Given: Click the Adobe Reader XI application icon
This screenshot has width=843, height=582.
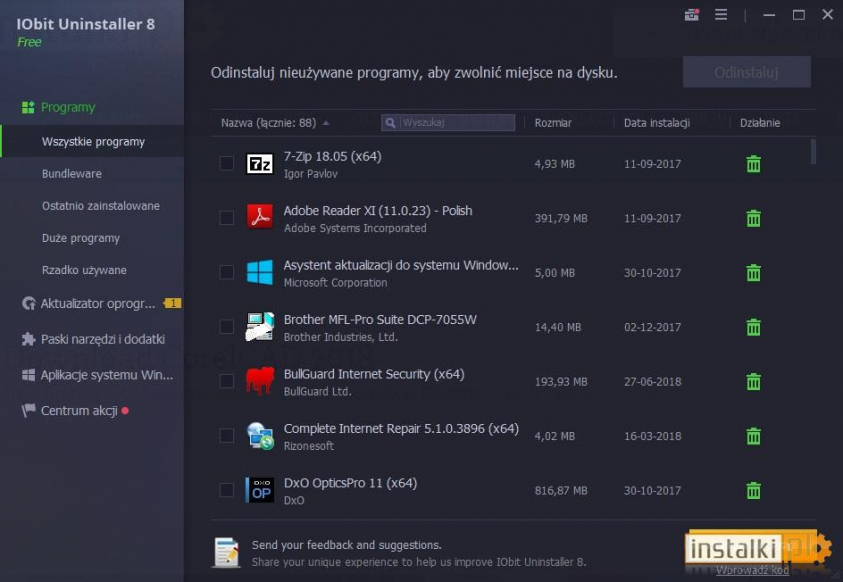Looking at the screenshot, I should pos(258,217).
